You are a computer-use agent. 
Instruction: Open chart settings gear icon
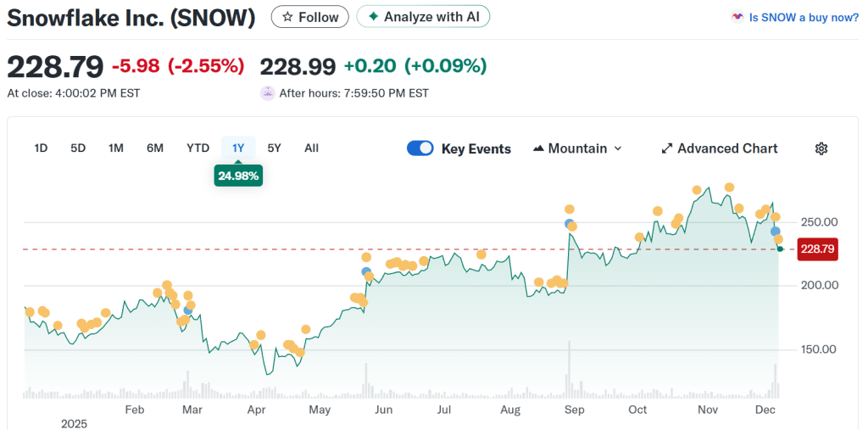[821, 148]
